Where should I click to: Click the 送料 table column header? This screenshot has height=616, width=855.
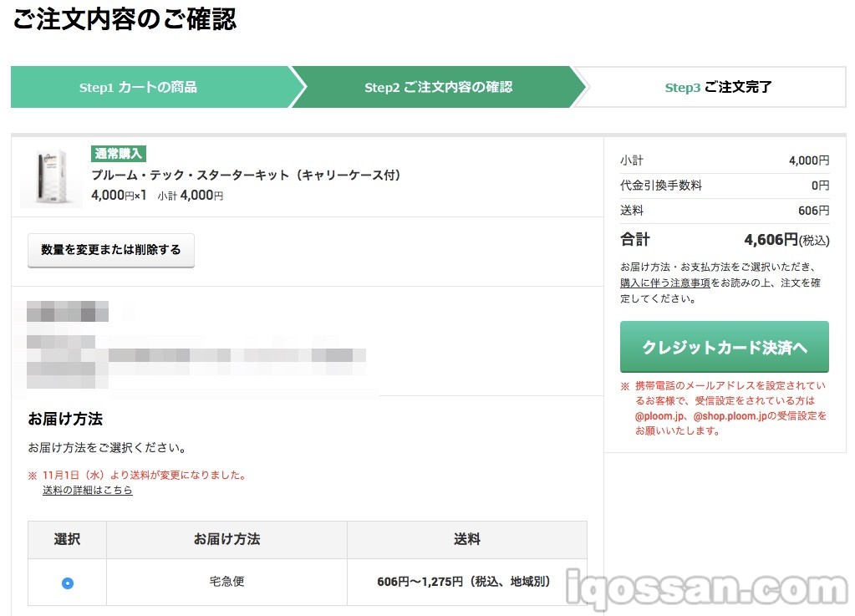(x=466, y=540)
